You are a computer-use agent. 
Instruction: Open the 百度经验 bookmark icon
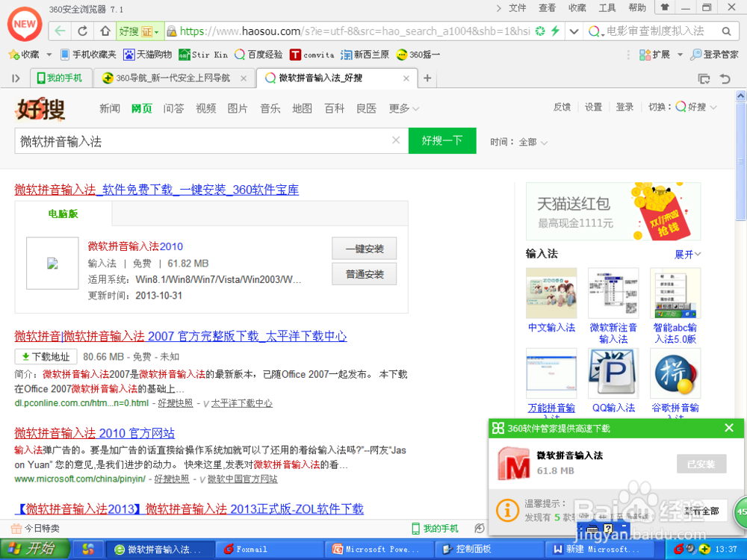238,55
